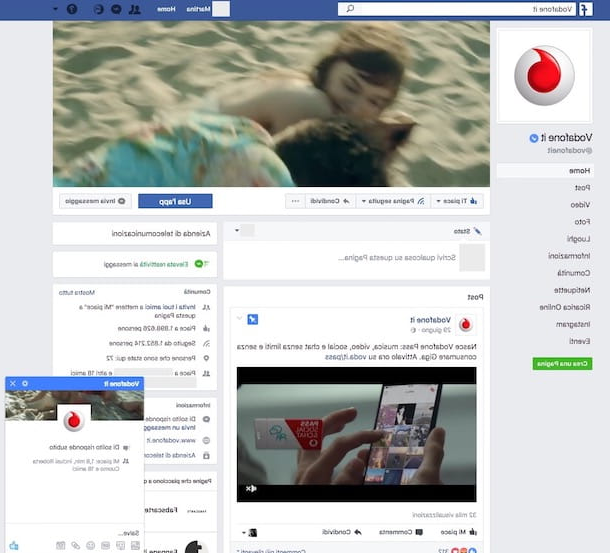Open the comment-as identity dropdown under the post
The width and height of the screenshot is (610, 553).
(x=249, y=532)
